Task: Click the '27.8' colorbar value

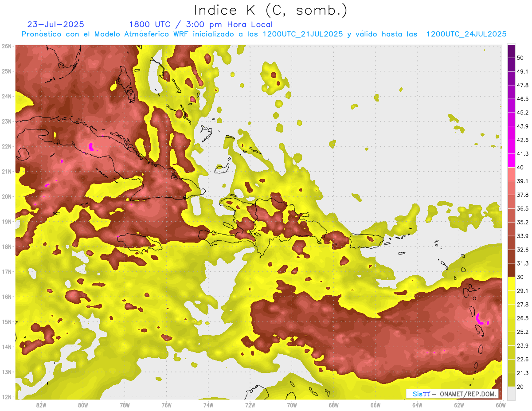Action: click(x=523, y=304)
